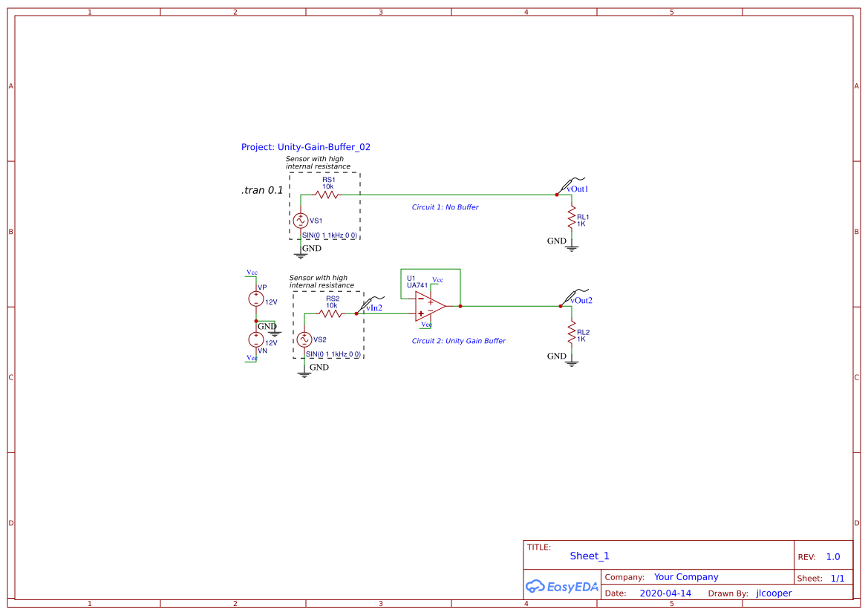Select the RS1 10k resistor symbol
Screen dimensions: 868x615
point(327,194)
